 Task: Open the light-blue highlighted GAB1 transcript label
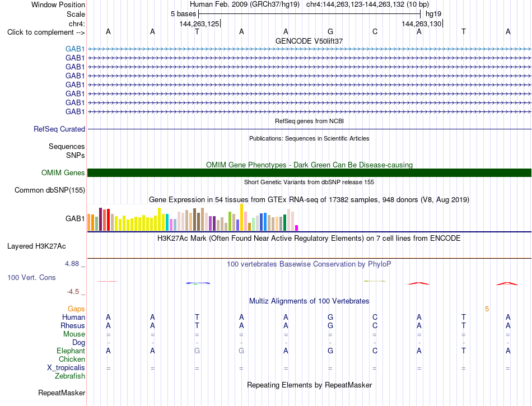coord(75,49)
